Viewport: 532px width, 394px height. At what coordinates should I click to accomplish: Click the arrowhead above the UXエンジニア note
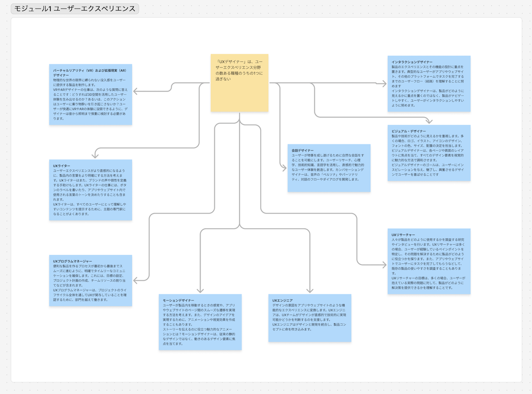310,290
